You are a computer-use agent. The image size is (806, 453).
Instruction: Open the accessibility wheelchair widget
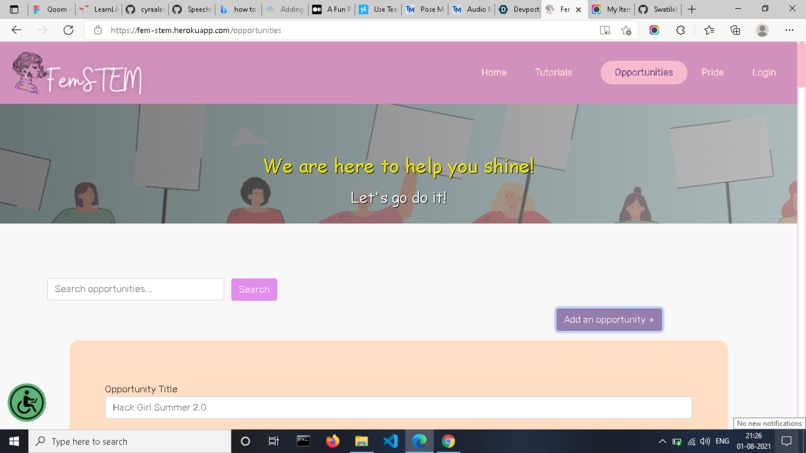pyautogui.click(x=27, y=402)
